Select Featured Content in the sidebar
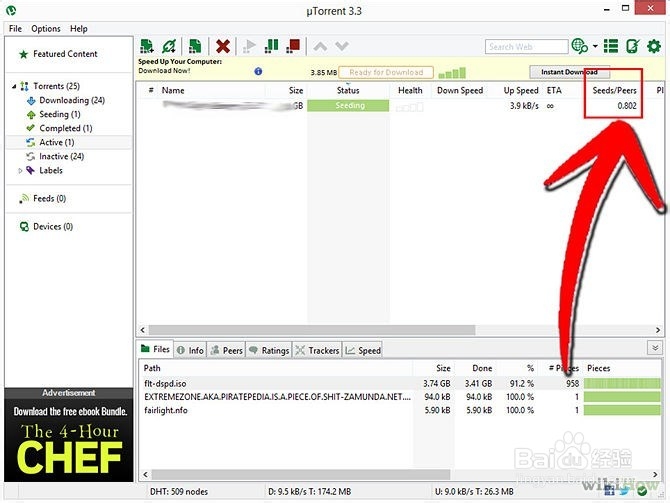 [65, 54]
